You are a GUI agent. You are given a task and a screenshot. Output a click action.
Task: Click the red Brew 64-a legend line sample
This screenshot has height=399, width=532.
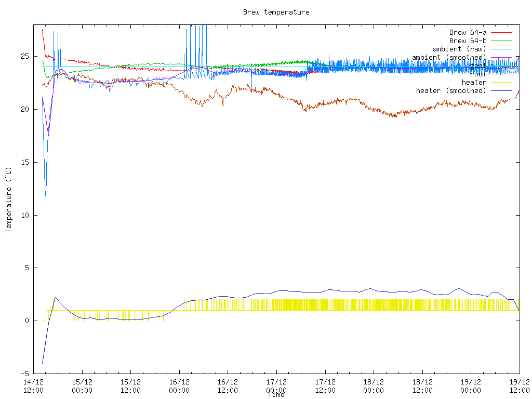pyautogui.click(x=501, y=33)
